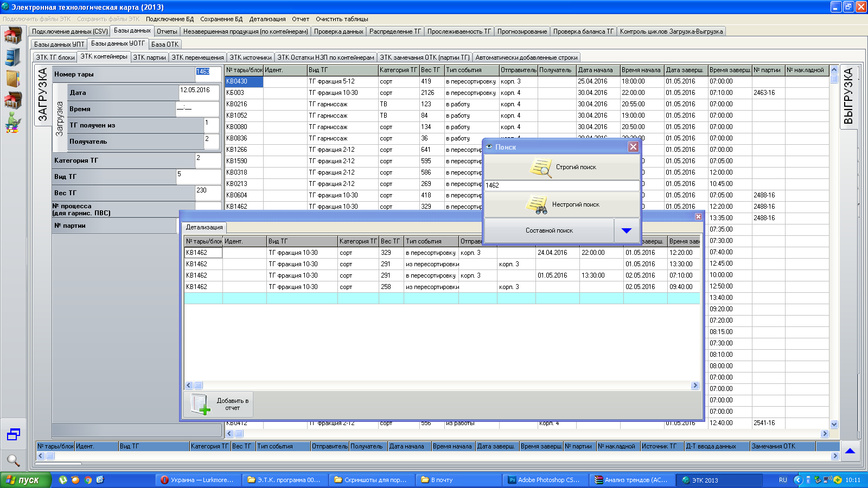Open the Проверка баланса ТГ tab

point(583,31)
